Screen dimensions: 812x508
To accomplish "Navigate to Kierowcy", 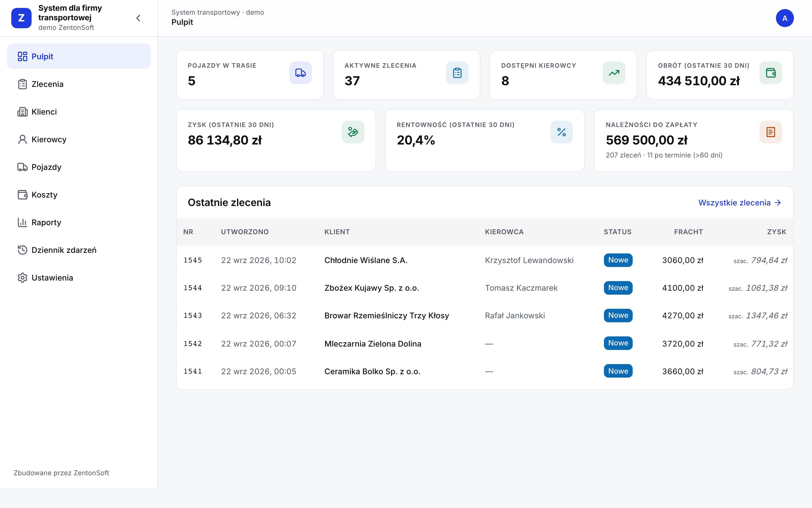I will (78, 139).
